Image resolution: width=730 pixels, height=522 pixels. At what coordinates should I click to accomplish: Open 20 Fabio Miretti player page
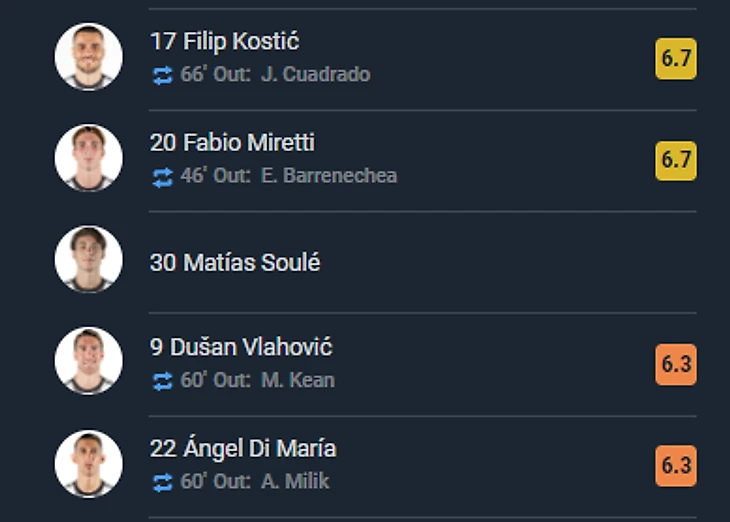(232, 143)
